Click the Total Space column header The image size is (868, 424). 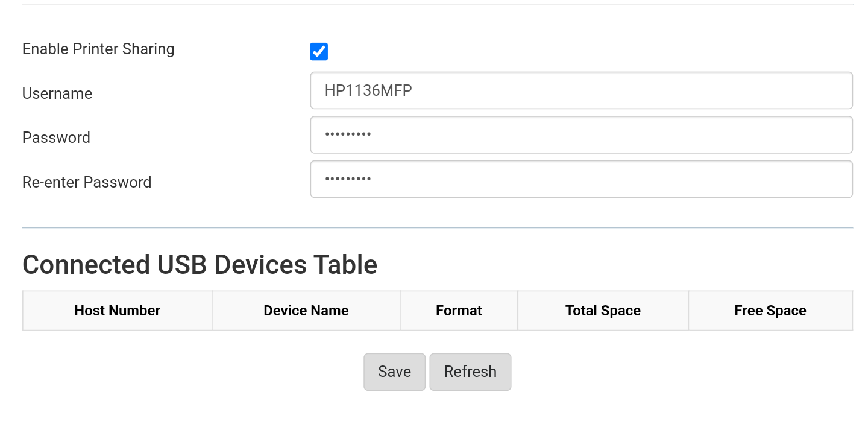(x=603, y=310)
